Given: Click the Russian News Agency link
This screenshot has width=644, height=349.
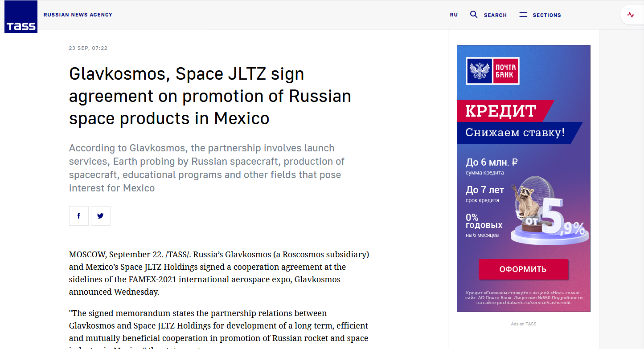Looking at the screenshot, I should (x=78, y=15).
